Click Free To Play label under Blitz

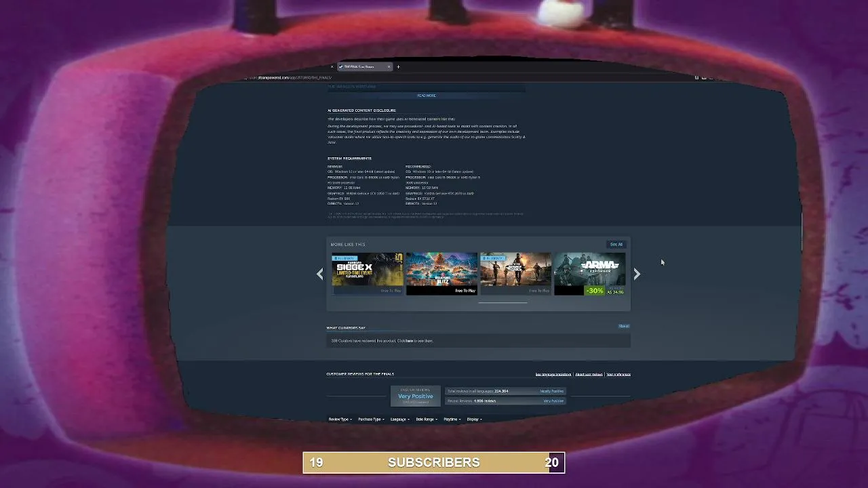(x=465, y=291)
